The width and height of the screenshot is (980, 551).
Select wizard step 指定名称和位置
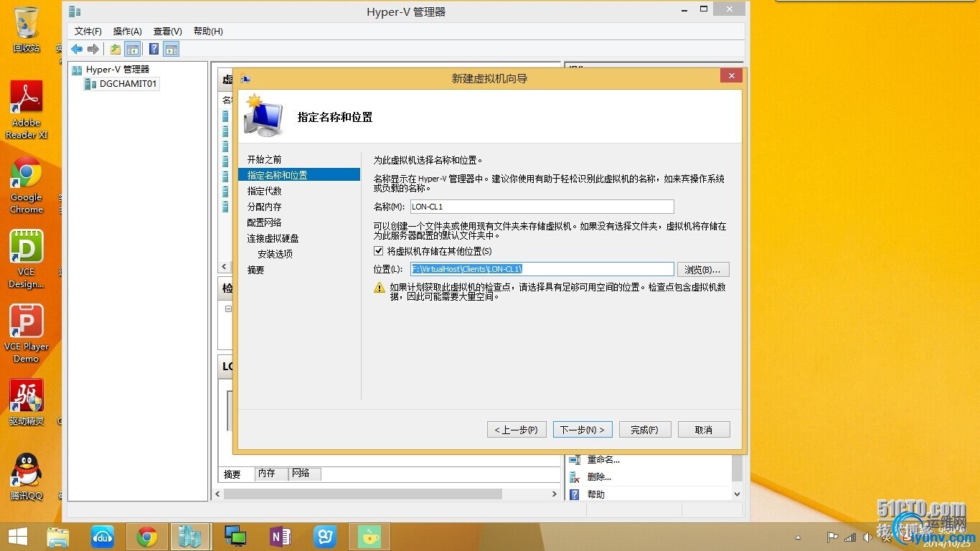tap(298, 175)
